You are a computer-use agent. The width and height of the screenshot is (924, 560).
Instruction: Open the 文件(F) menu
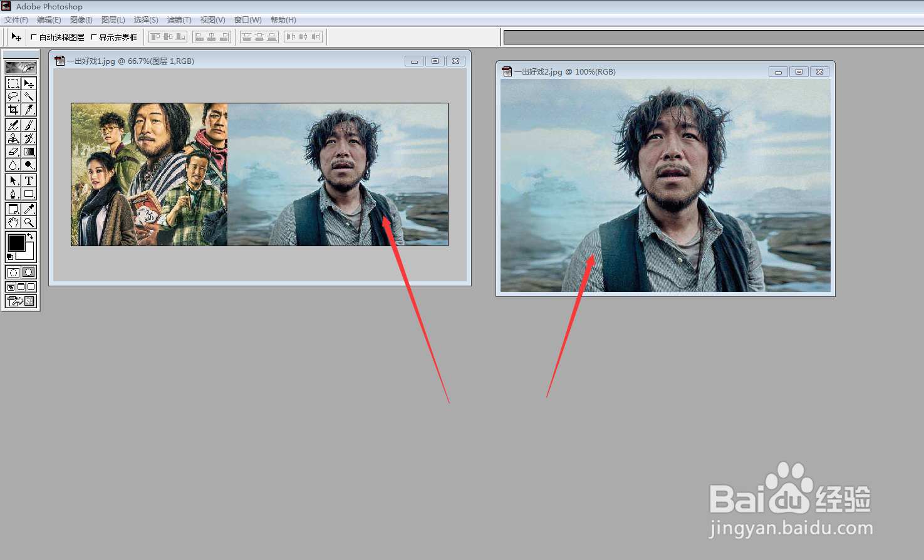tap(16, 20)
